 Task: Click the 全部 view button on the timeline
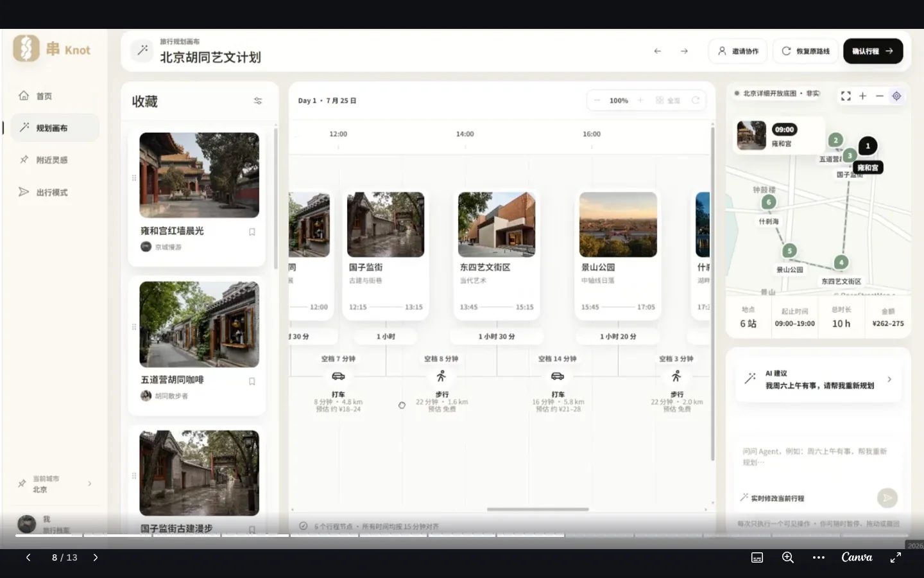(668, 100)
